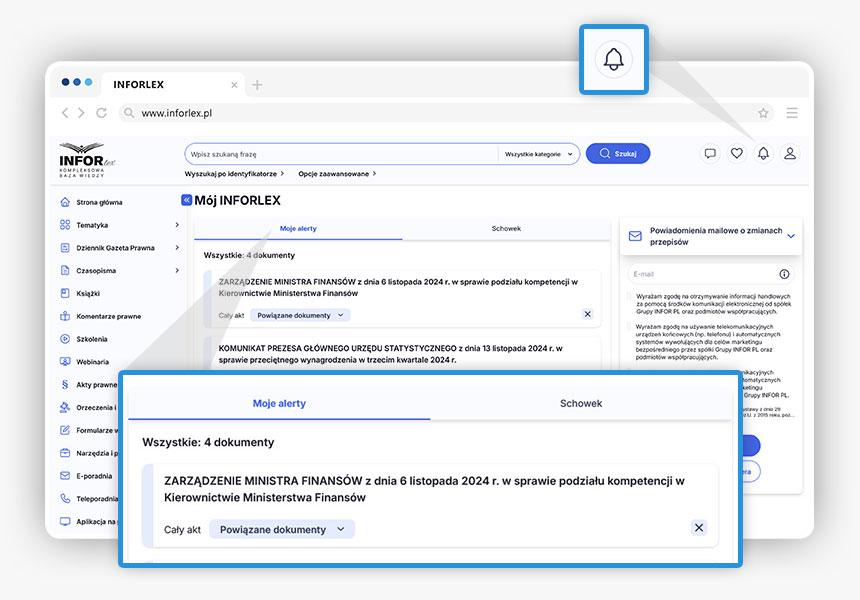Viewport: 860px width, 600px height.
Task: Open Komentarze prawne in the sidebar
Action: 108,316
